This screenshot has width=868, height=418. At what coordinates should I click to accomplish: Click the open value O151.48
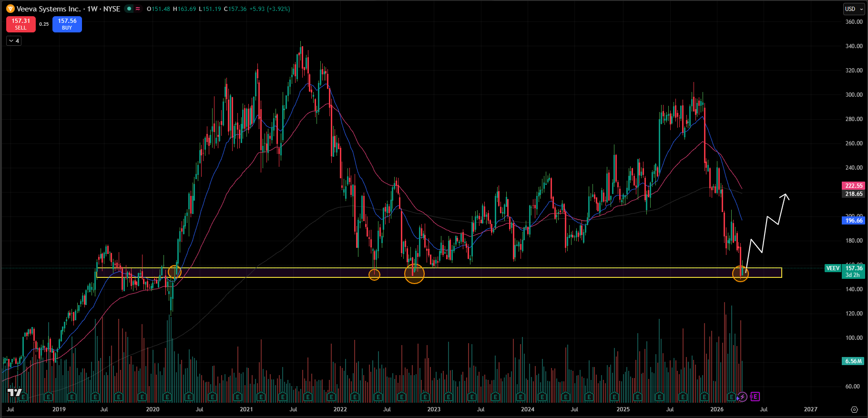click(x=158, y=9)
